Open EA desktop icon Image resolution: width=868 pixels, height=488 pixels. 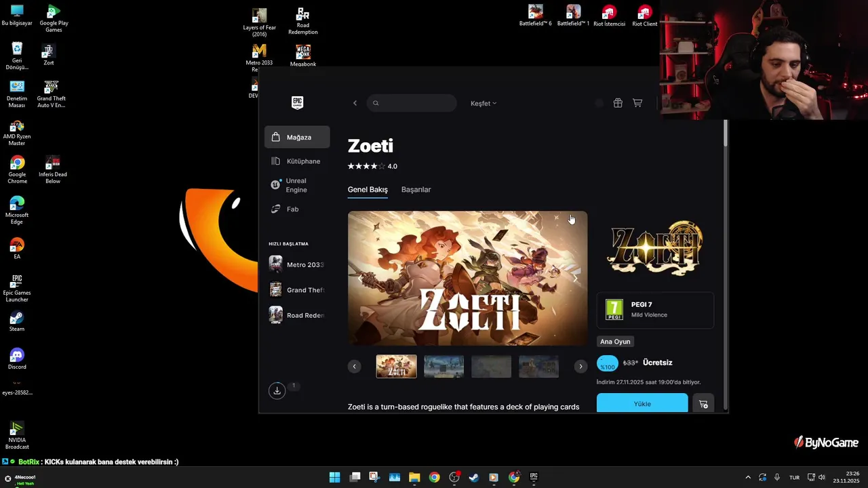17,249
